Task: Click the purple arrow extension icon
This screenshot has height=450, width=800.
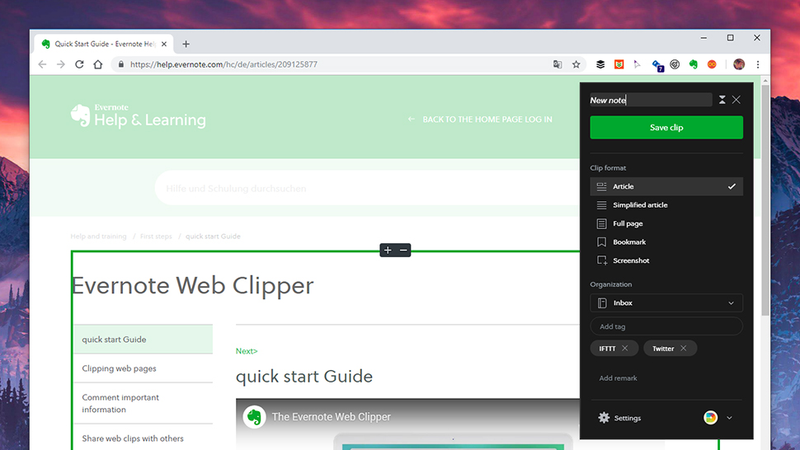Action: (637, 64)
